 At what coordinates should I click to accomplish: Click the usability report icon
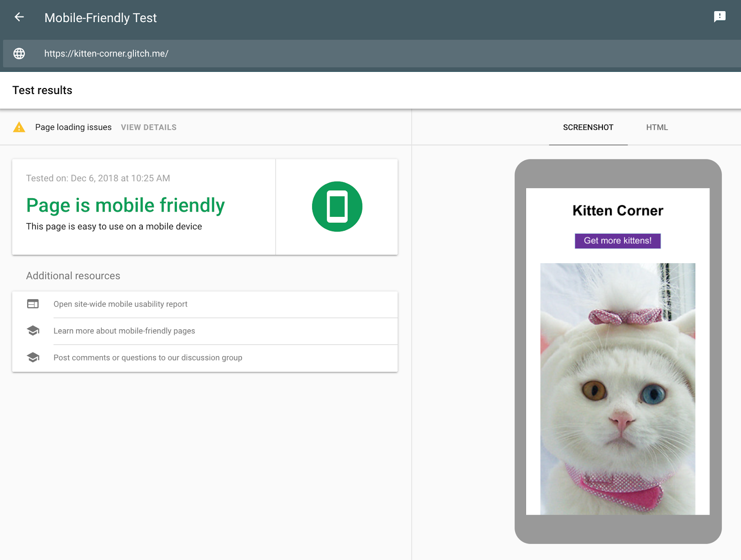33,304
